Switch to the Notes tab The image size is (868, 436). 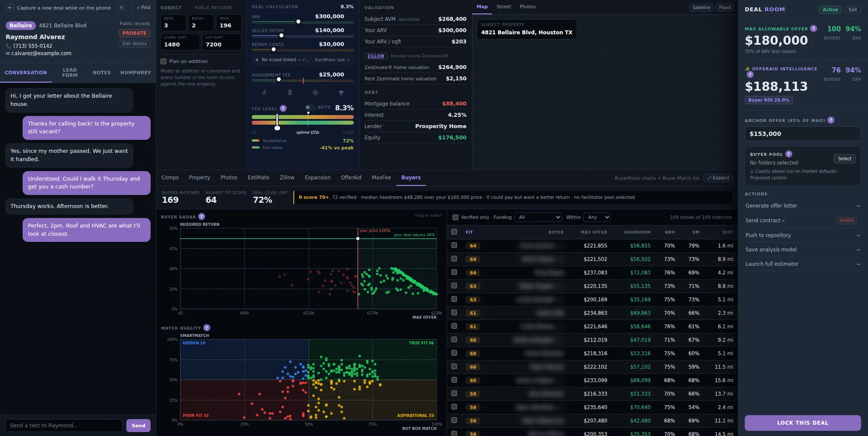point(102,73)
